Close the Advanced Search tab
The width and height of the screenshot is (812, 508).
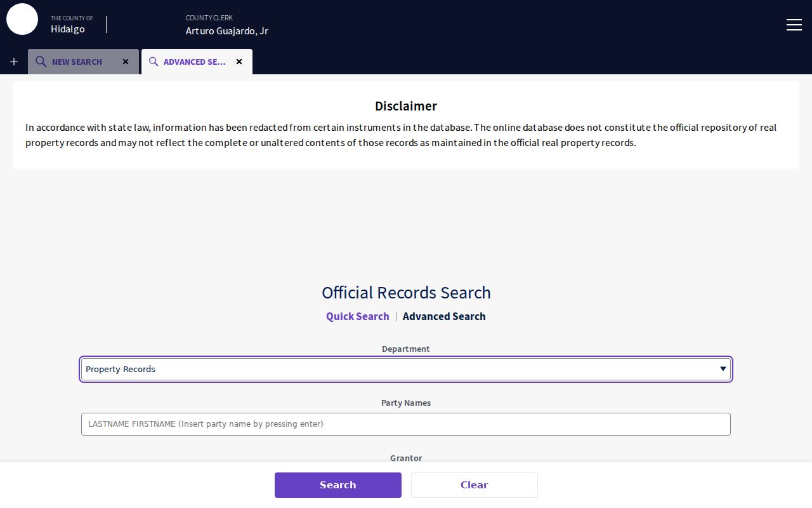239,62
